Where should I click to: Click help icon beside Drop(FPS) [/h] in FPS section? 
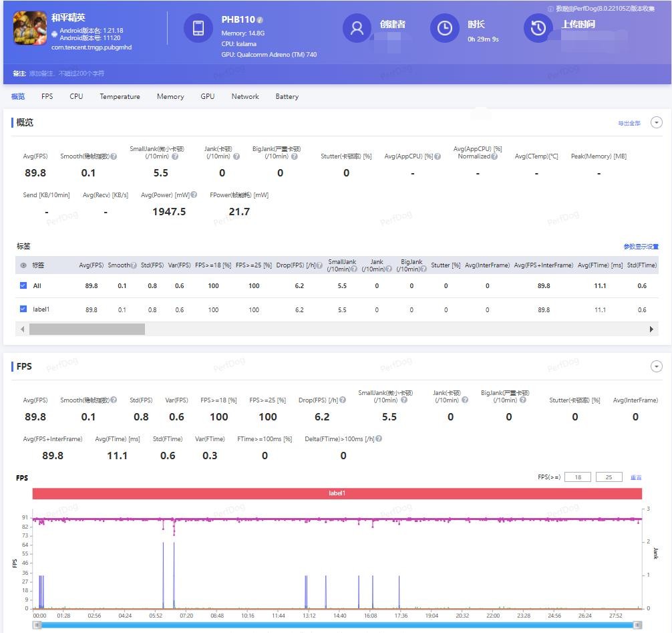pos(343,400)
